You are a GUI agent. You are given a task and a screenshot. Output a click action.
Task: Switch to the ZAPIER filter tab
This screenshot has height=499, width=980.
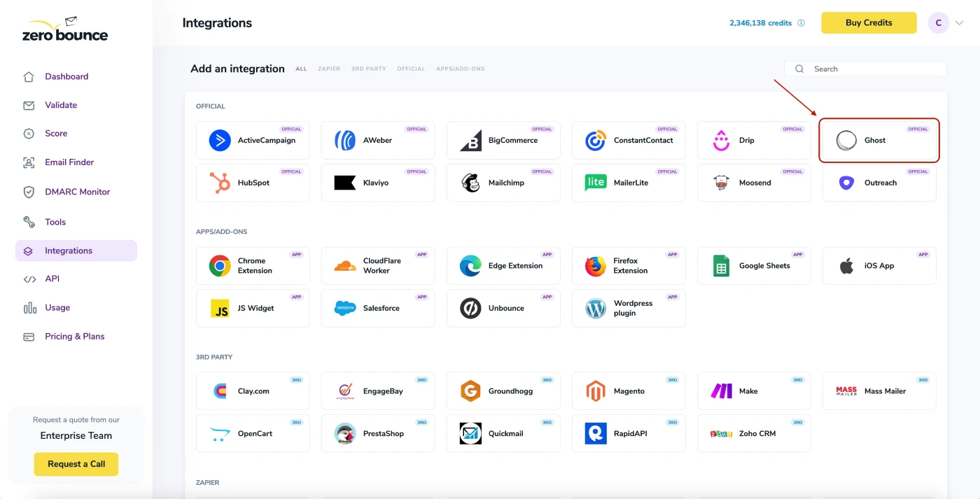329,69
